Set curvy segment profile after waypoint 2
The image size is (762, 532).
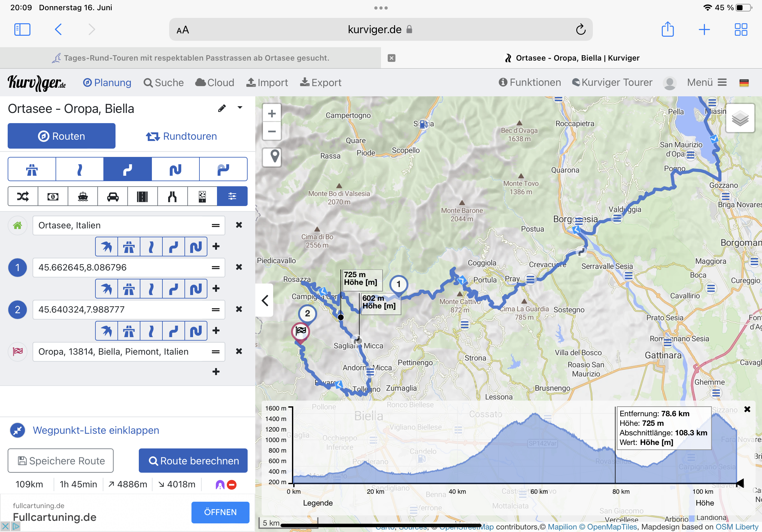(174, 331)
